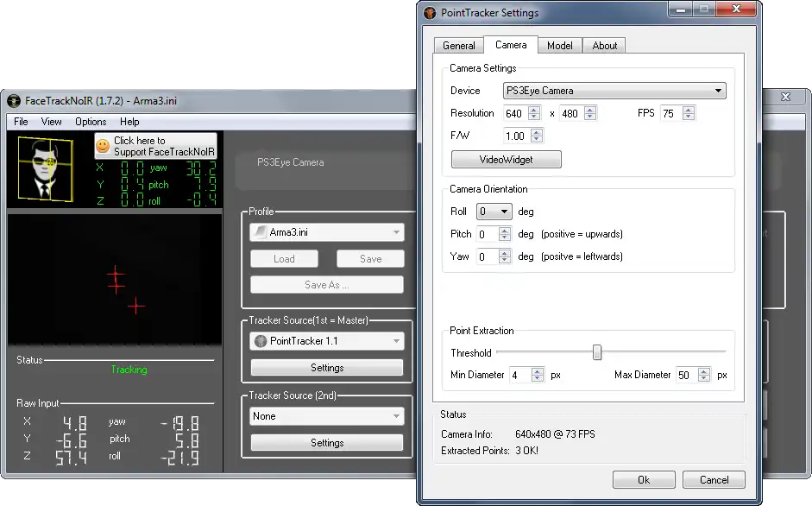Click the Extracted Points 3 OK! text
The image size is (812, 506).
(526, 451)
